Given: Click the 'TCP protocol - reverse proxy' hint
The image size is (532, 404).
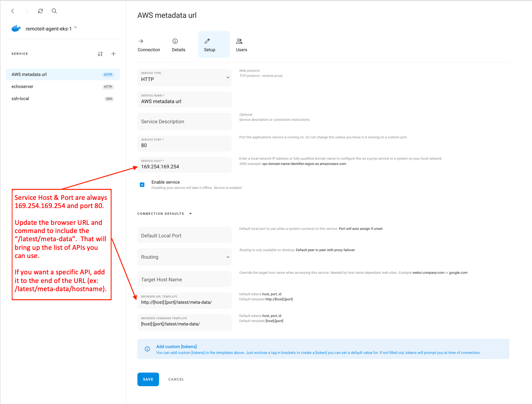Looking at the screenshot, I should [x=261, y=76].
